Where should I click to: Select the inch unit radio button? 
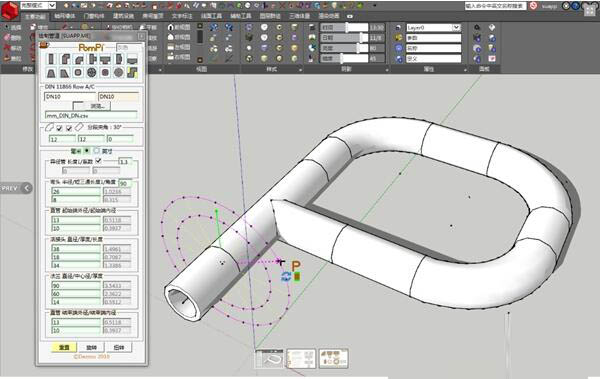coord(96,151)
